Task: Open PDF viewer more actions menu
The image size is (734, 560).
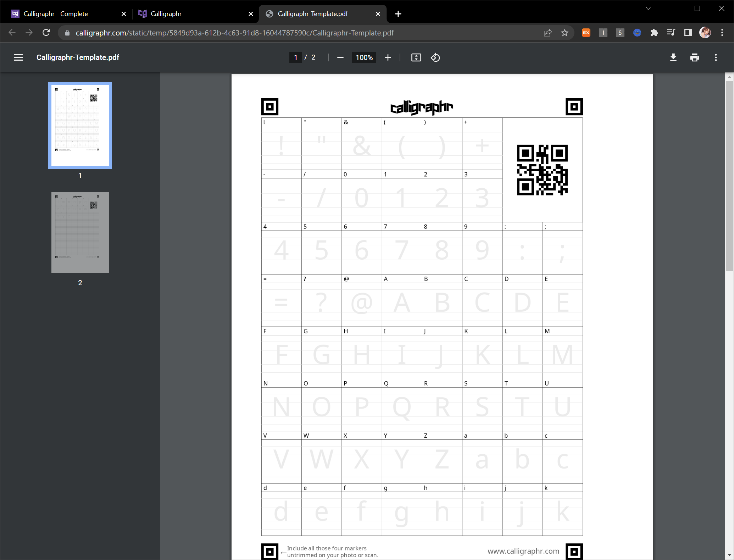Action: (716, 57)
